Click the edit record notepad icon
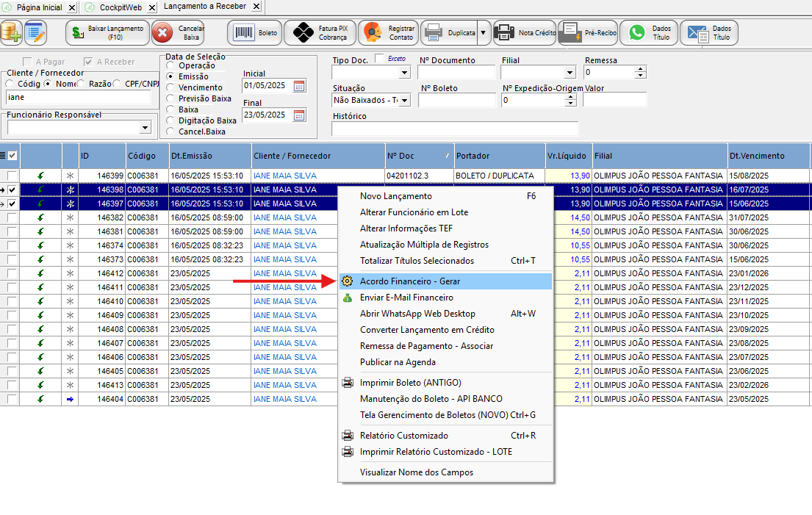The image size is (812, 515). click(x=35, y=32)
